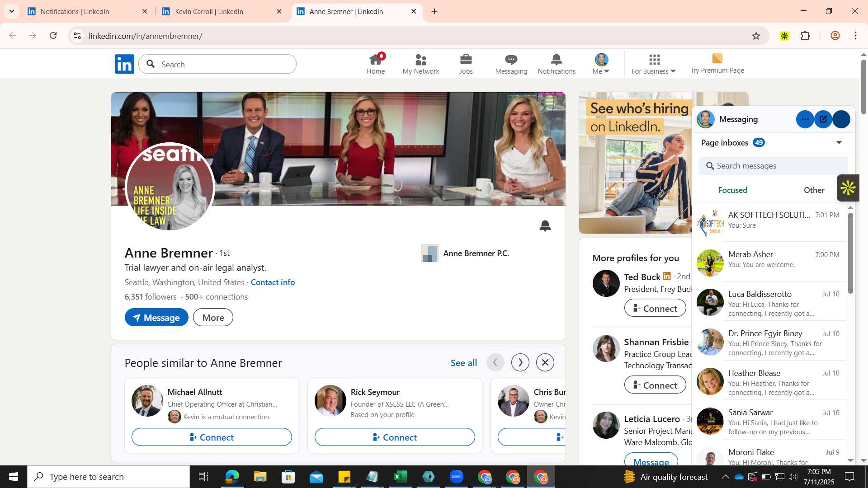Open a new browser tab
The width and height of the screenshot is (868, 488).
pyautogui.click(x=434, y=11)
